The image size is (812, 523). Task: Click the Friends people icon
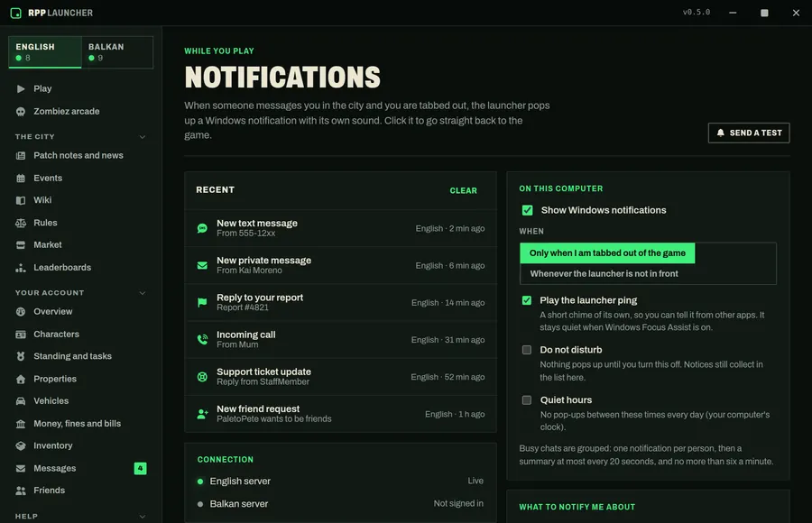21,491
